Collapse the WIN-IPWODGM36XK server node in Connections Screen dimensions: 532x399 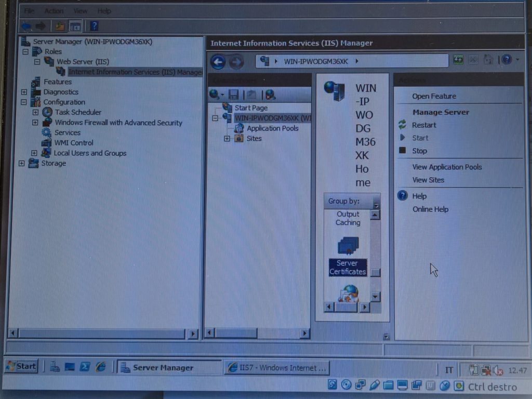(215, 118)
